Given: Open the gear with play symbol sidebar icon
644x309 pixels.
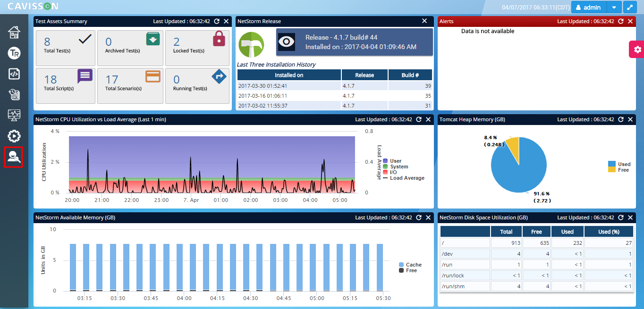Looking at the screenshot, I should [14, 136].
